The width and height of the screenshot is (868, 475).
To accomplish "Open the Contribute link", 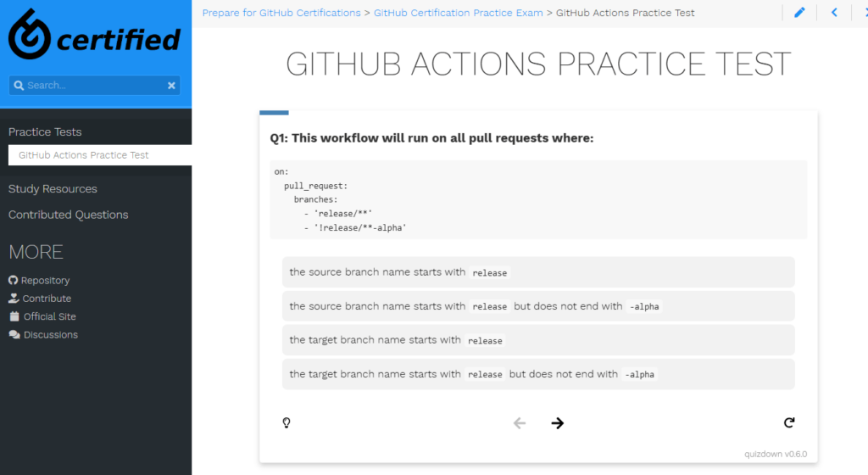I will pyautogui.click(x=47, y=299).
